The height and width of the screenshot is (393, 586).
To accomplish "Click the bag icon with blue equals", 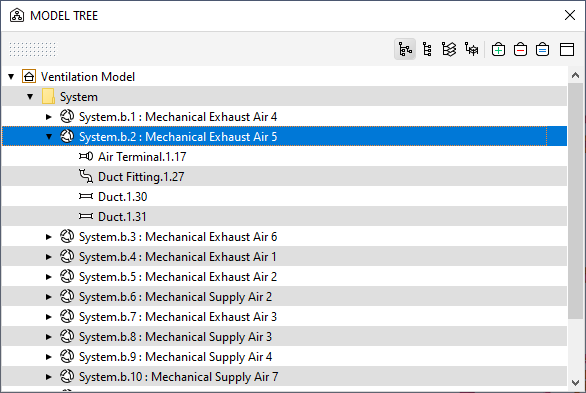I will (542, 49).
